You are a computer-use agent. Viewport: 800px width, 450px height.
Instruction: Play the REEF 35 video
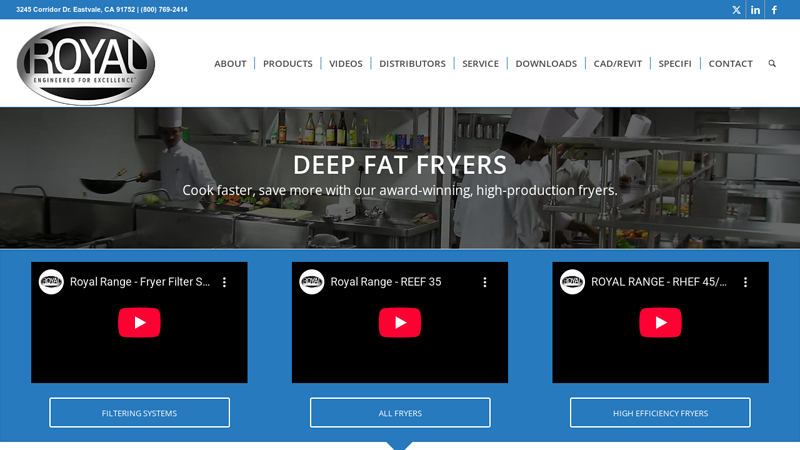400,322
